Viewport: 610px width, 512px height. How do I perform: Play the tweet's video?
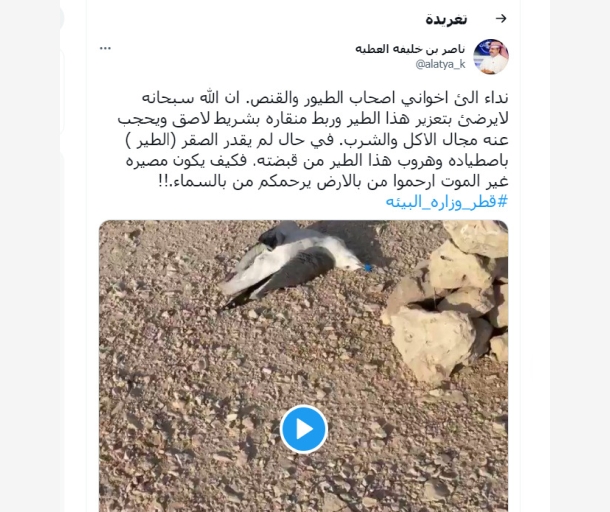pos(304,429)
